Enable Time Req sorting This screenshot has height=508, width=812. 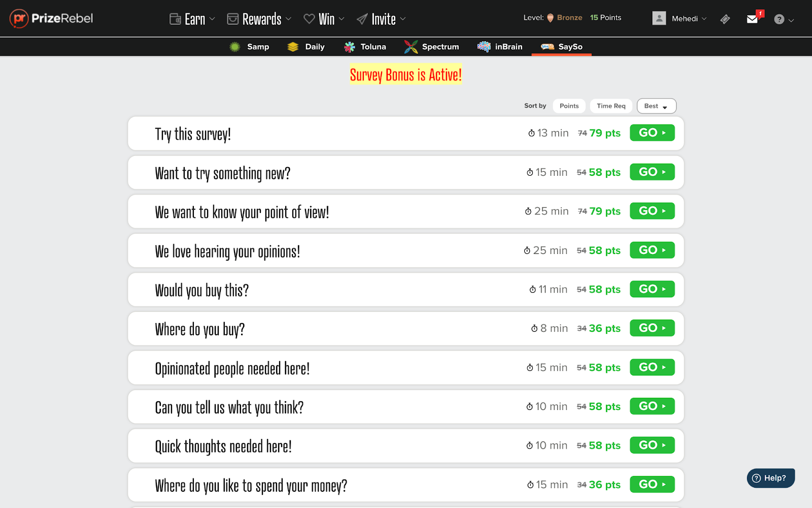pyautogui.click(x=611, y=106)
